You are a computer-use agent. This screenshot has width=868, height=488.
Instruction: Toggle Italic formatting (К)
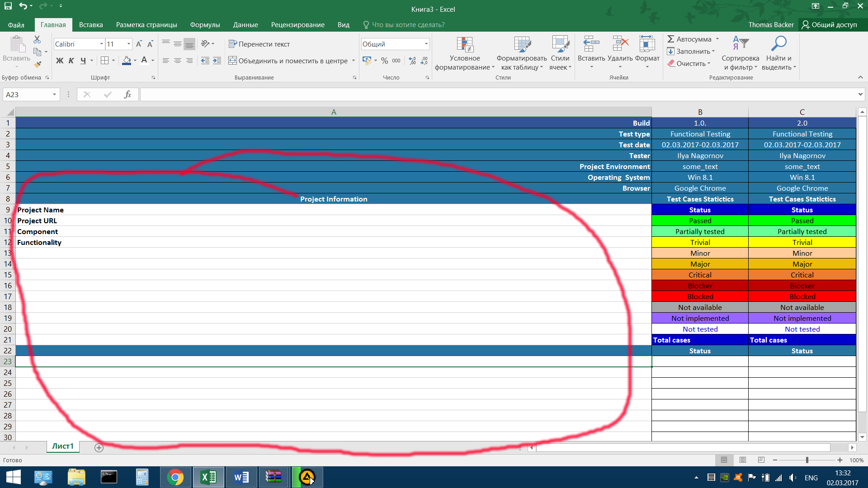click(x=71, y=61)
